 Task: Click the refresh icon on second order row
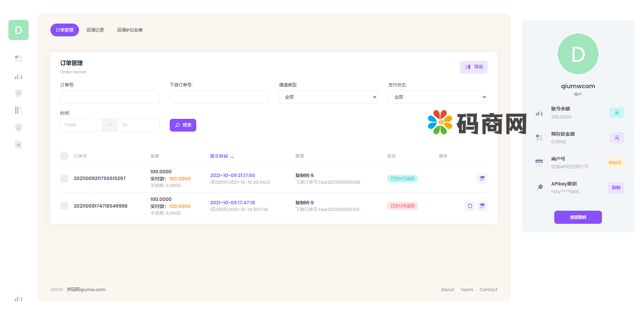(x=470, y=206)
